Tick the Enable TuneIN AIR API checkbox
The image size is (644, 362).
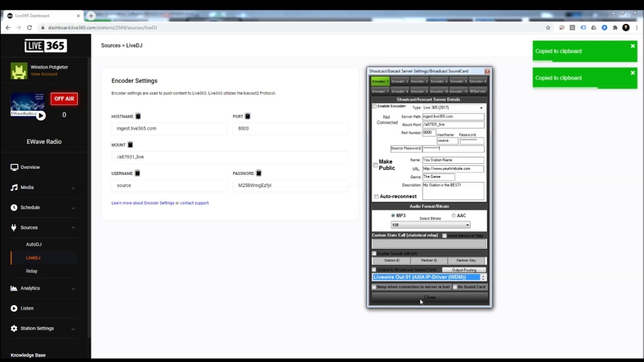point(374,254)
